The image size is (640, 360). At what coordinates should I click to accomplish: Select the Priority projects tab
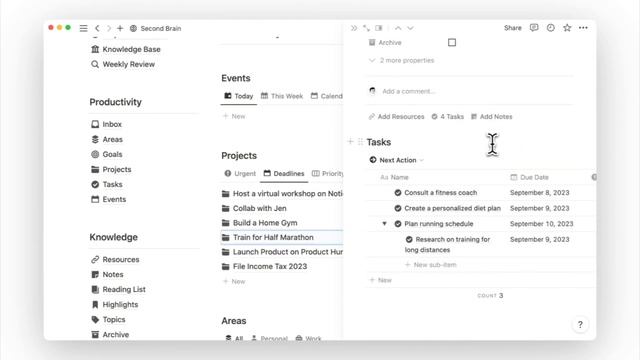coord(327,173)
